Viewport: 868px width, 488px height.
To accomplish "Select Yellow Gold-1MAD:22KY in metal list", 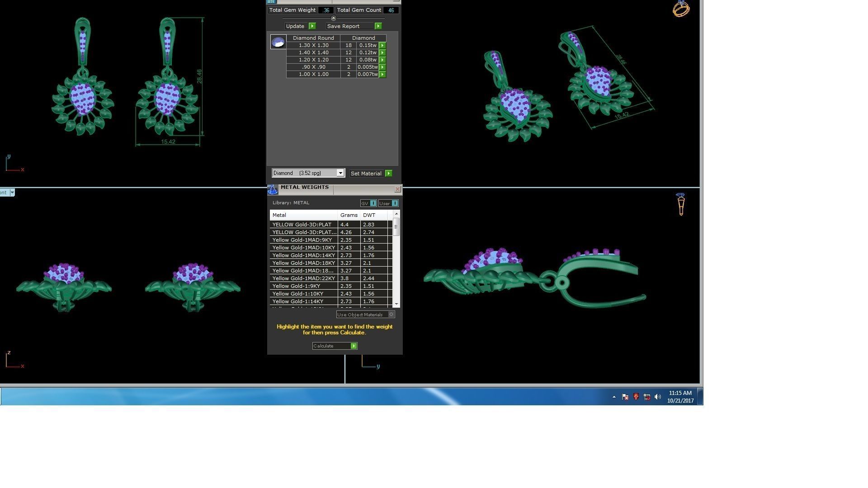I will point(303,278).
